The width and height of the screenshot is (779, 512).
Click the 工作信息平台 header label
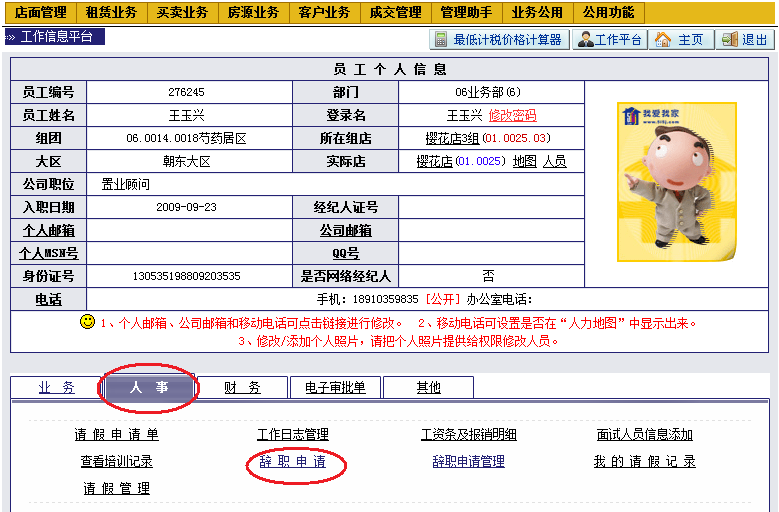point(57,36)
